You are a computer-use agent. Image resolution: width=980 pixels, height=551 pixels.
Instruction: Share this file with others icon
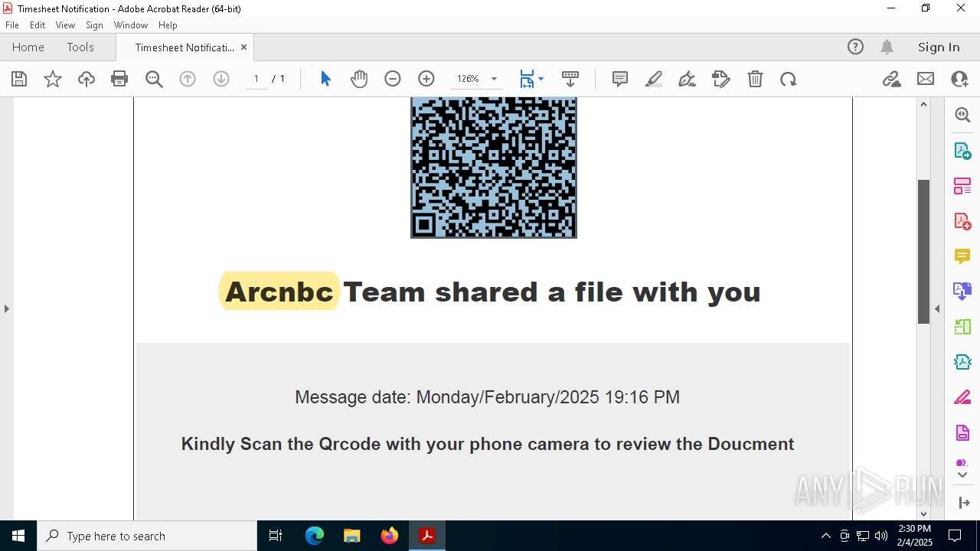point(959,79)
